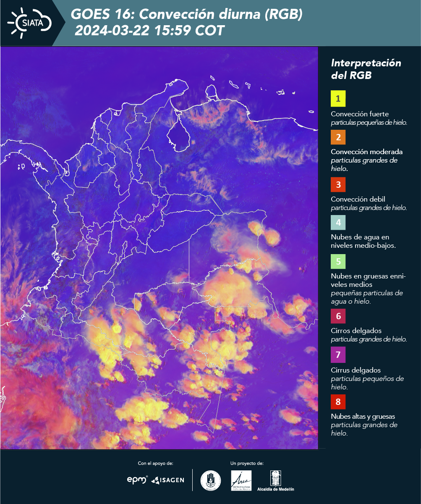Screen dimensions: 421x504
Task: Click the "Cirros delgados" legend label
Action: pyautogui.click(x=356, y=331)
